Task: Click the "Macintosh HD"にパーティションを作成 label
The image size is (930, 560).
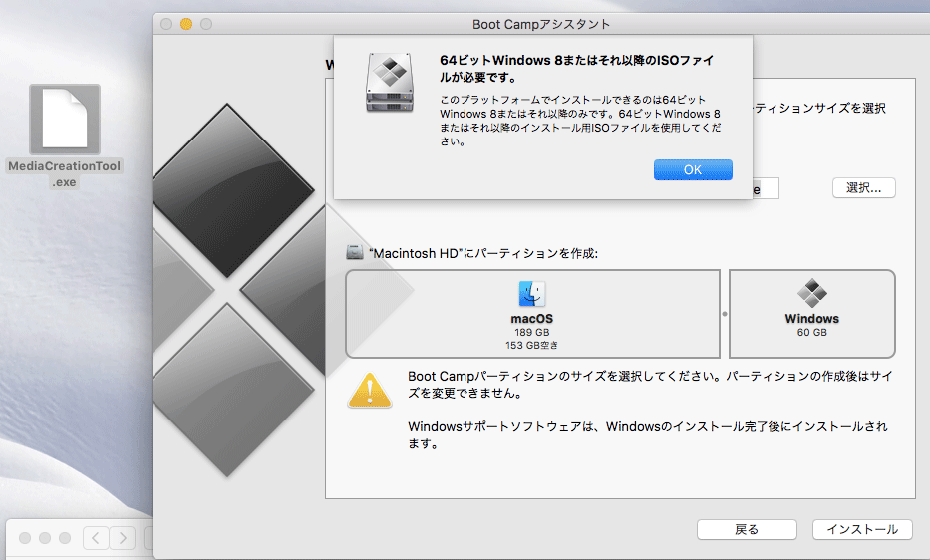Action: pos(483,253)
